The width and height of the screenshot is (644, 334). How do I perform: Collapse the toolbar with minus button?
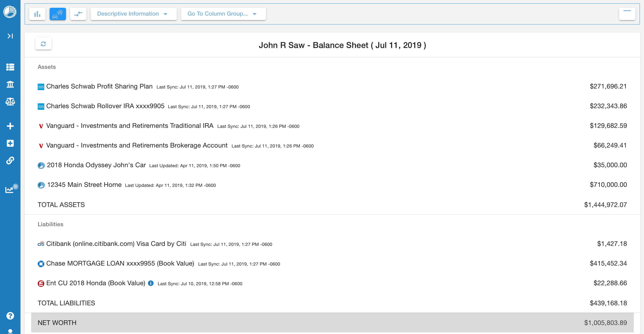(627, 14)
